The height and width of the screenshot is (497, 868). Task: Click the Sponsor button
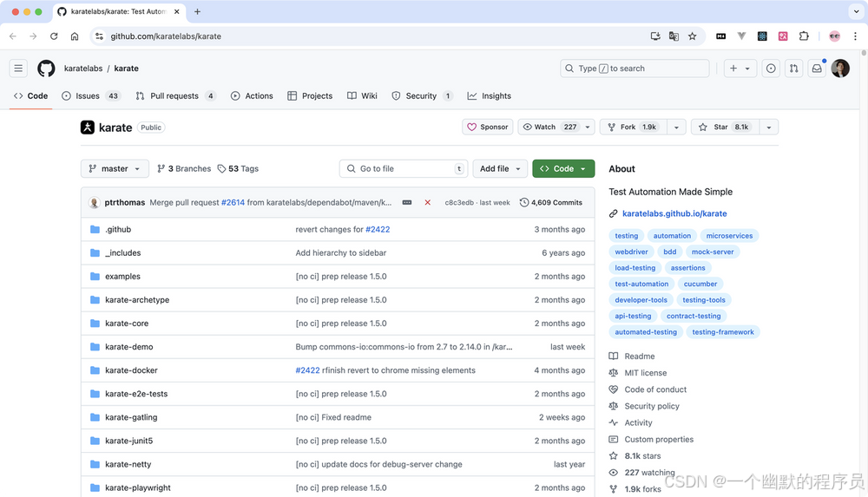click(488, 128)
